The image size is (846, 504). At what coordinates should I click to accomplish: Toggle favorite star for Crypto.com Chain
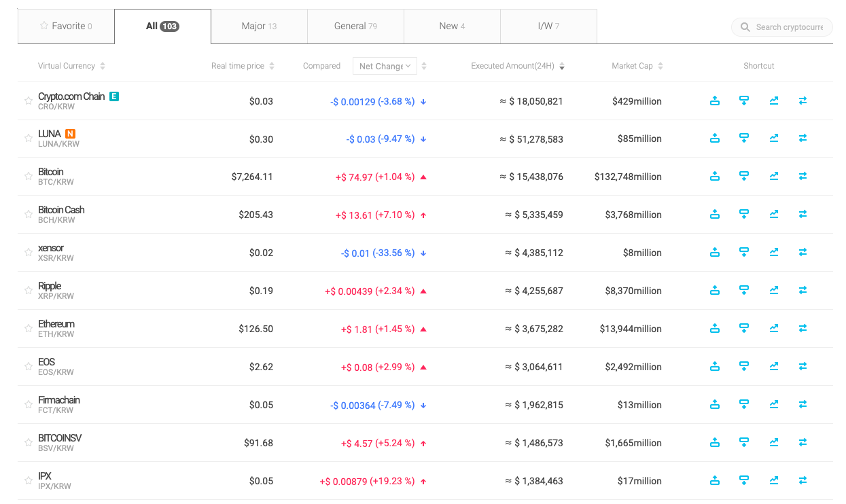[x=29, y=101]
